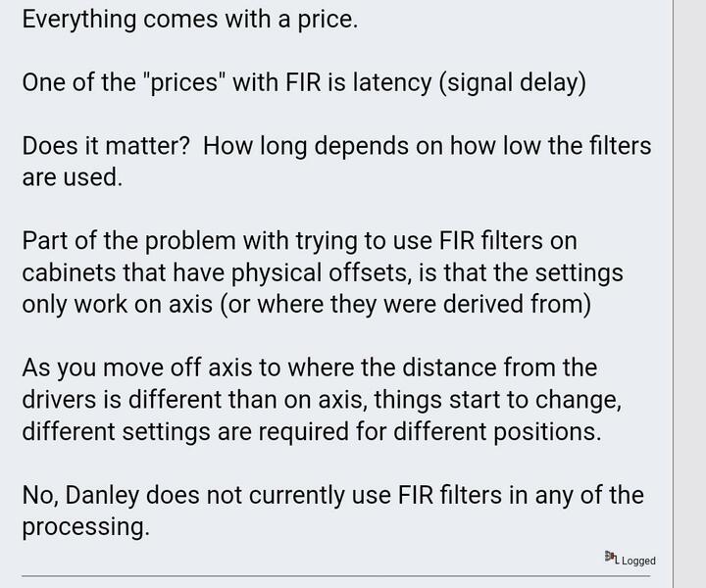Viewport: 706px width, 588px height.
Task: Click the question "Does it matter?"
Action: (x=101, y=146)
